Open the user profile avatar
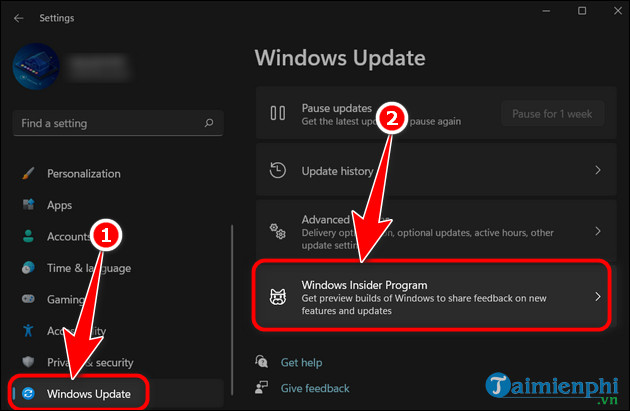Viewport: 630px width, 411px height. click(36, 66)
